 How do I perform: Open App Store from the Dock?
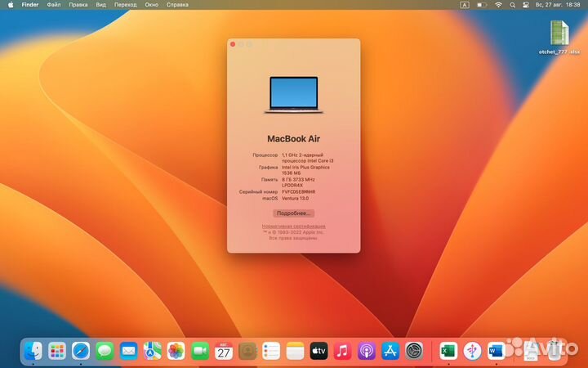390,352
